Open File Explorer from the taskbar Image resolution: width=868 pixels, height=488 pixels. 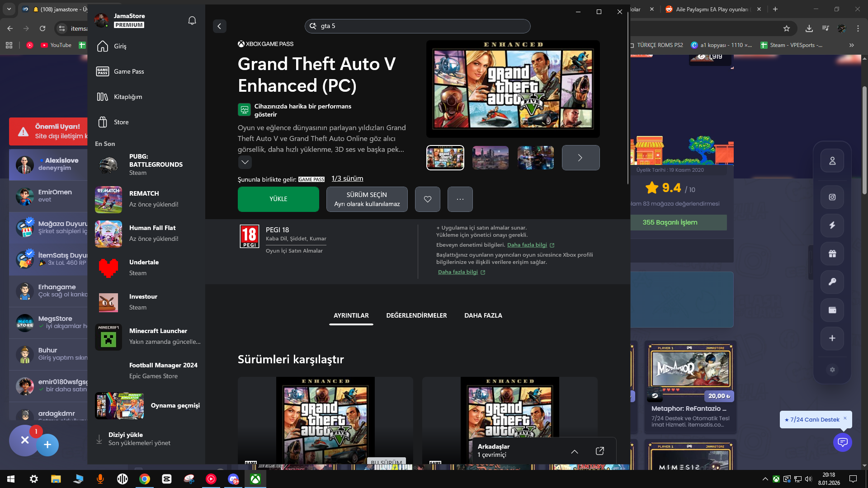(x=56, y=479)
